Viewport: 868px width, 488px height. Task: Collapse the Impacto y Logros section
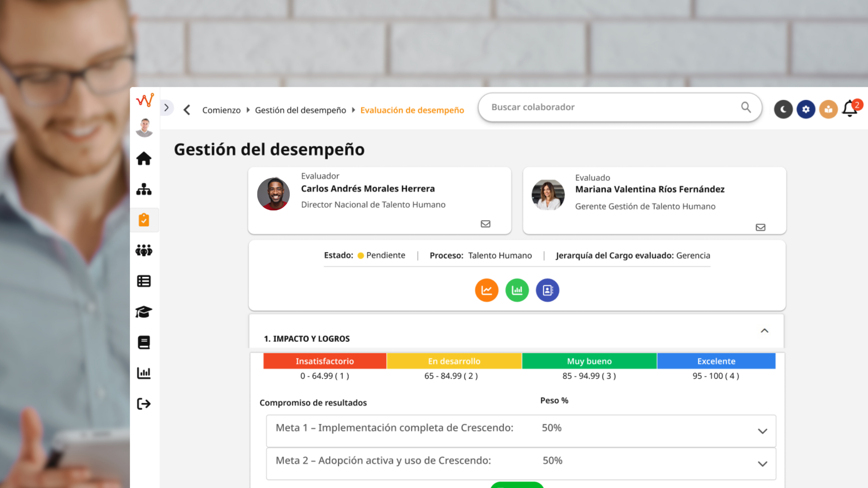[x=764, y=331]
